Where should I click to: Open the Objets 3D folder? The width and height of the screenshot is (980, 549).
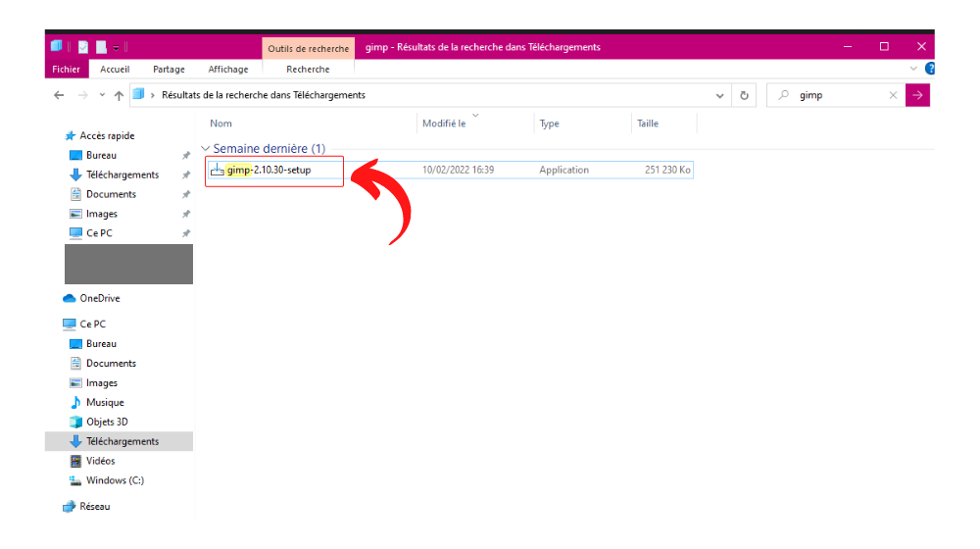(107, 423)
